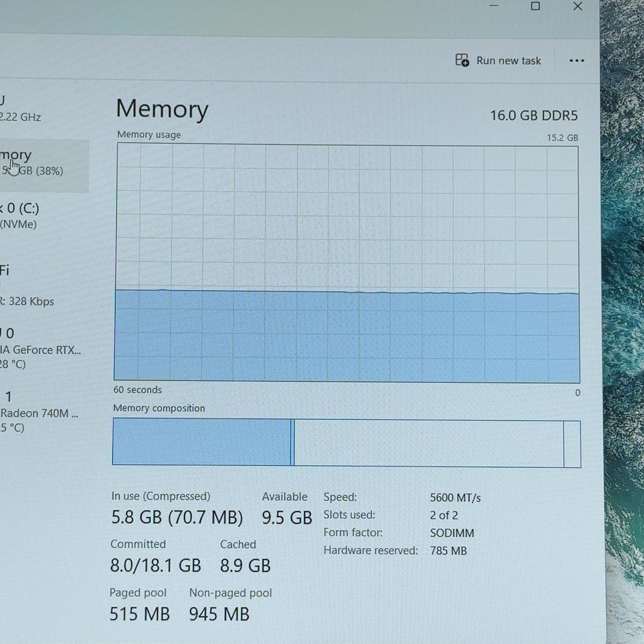Click the "8.0/18.1 GB" committed value
The height and width of the screenshot is (644, 644).
(x=156, y=566)
